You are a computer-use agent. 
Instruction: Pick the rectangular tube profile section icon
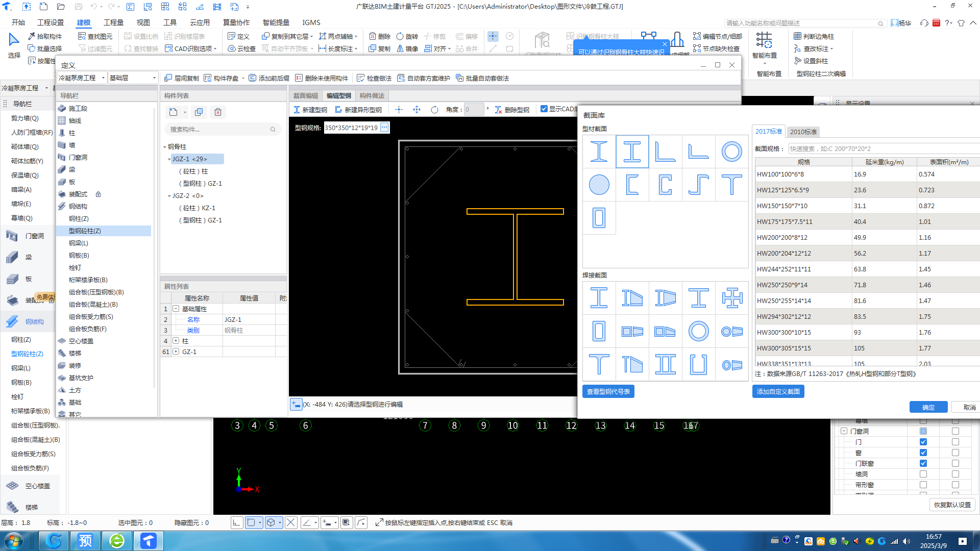[x=599, y=218]
